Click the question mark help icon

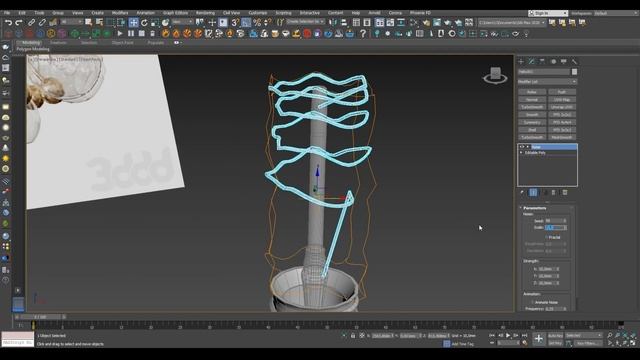[x=363, y=33]
